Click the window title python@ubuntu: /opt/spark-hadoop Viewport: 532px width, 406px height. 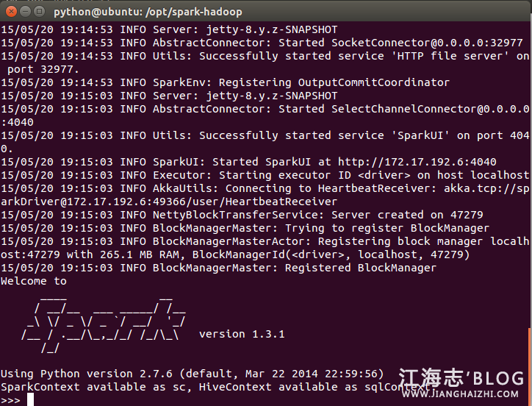[x=148, y=12]
